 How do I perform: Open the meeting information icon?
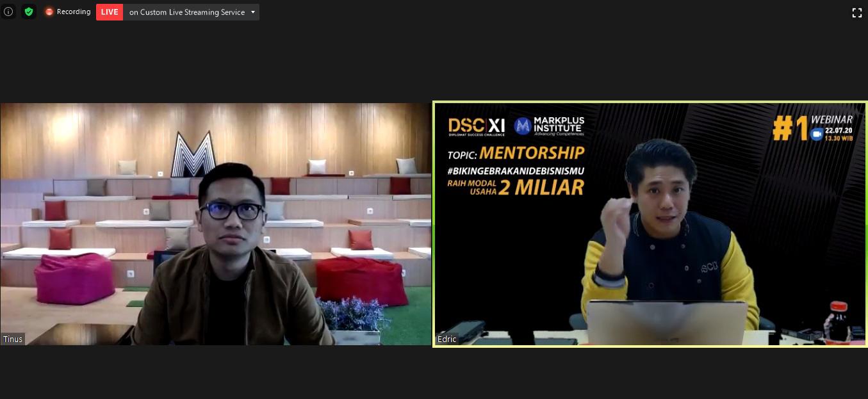8,12
